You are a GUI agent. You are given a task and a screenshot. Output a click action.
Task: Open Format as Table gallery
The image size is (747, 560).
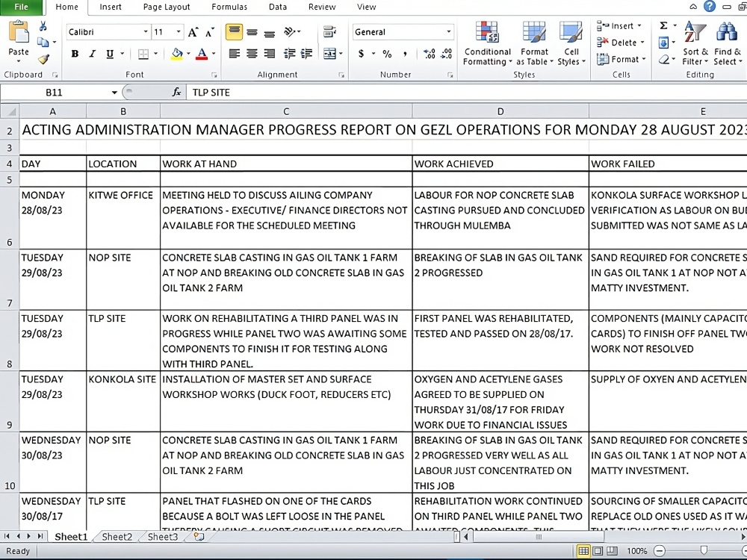534,43
